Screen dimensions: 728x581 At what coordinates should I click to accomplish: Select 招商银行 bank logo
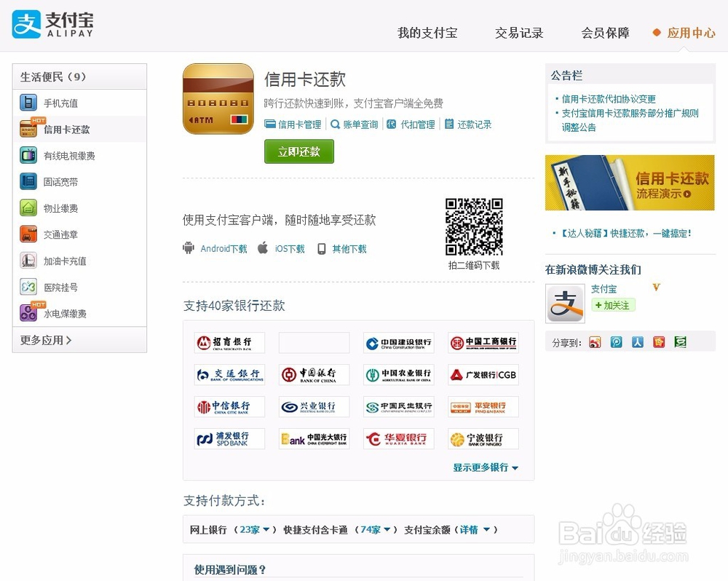[x=229, y=343]
